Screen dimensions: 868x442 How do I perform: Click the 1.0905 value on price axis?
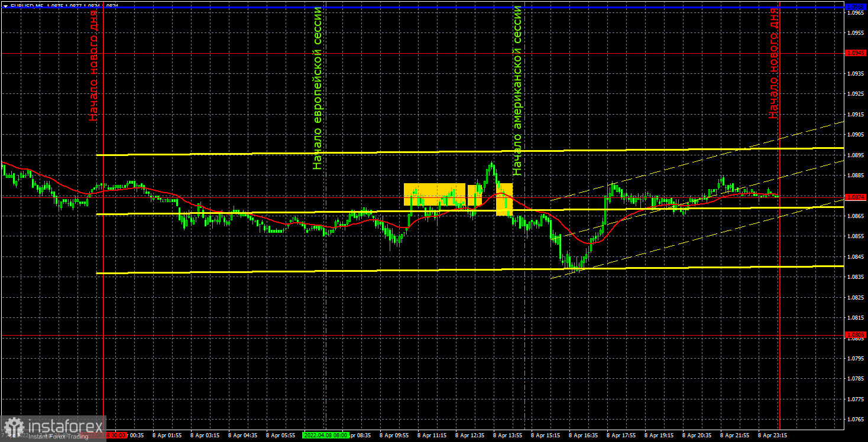(x=856, y=135)
